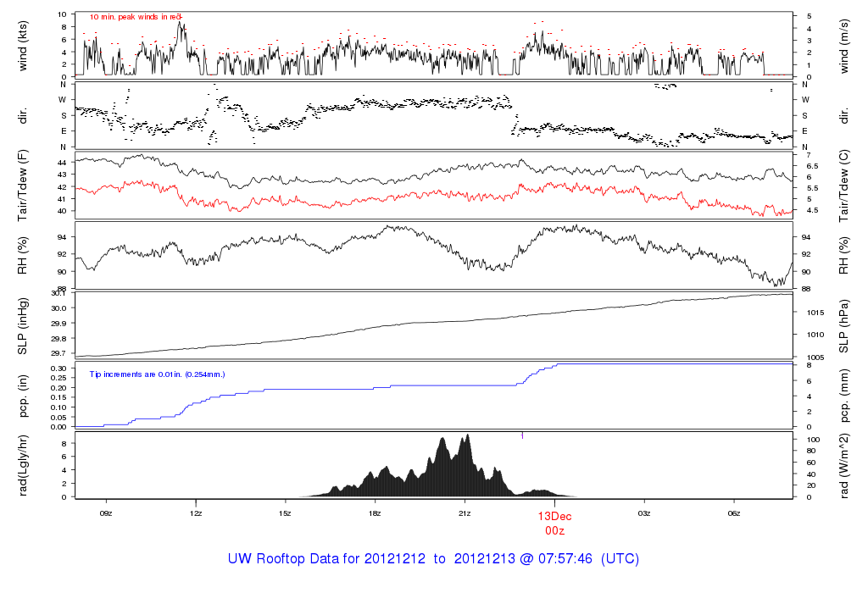
Task: Click the 'pcp. (mm)' axis label
Action: tap(843, 396)
